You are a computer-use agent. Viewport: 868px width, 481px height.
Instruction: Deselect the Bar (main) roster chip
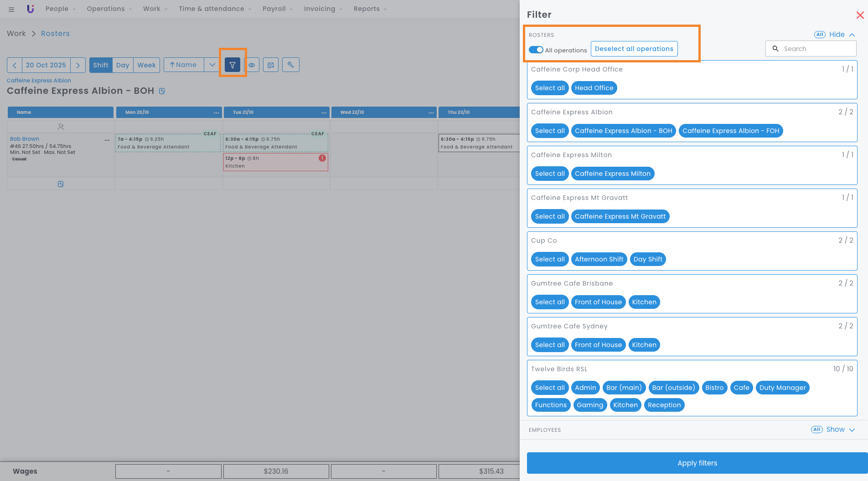[624, 388]
